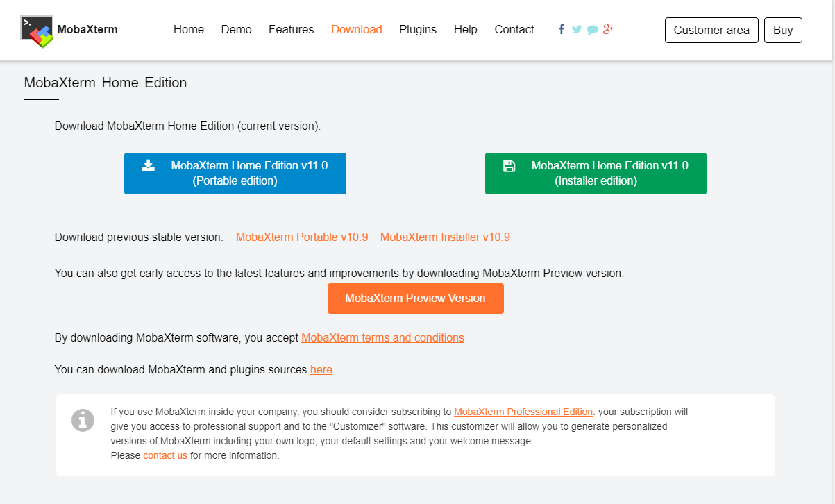Download MobaXterm Portable v10.9 link
This screenshot has height=504, width=835.
pyautogui.click(x=302, y=237)
